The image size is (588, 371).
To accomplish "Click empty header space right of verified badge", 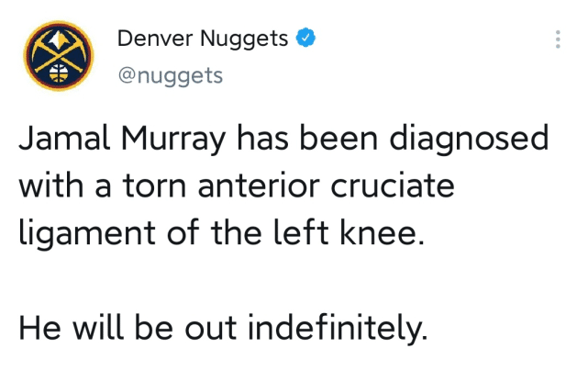I will coord(422,39).
